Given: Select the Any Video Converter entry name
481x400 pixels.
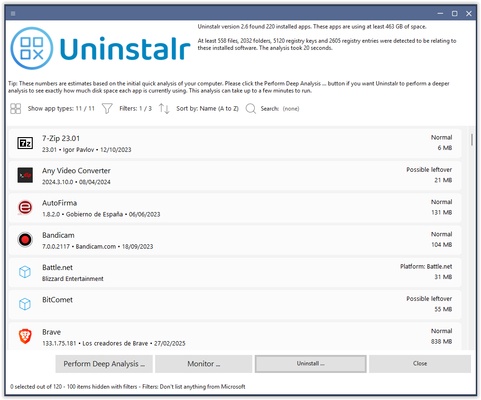Looking at the screenshot, I should click(x=76, y=171).
